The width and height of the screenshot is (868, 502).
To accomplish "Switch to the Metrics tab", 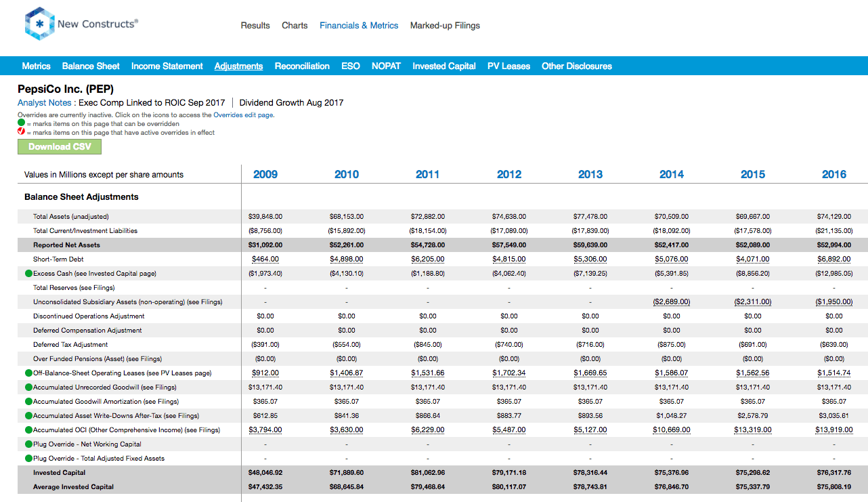I will (36, 66).
